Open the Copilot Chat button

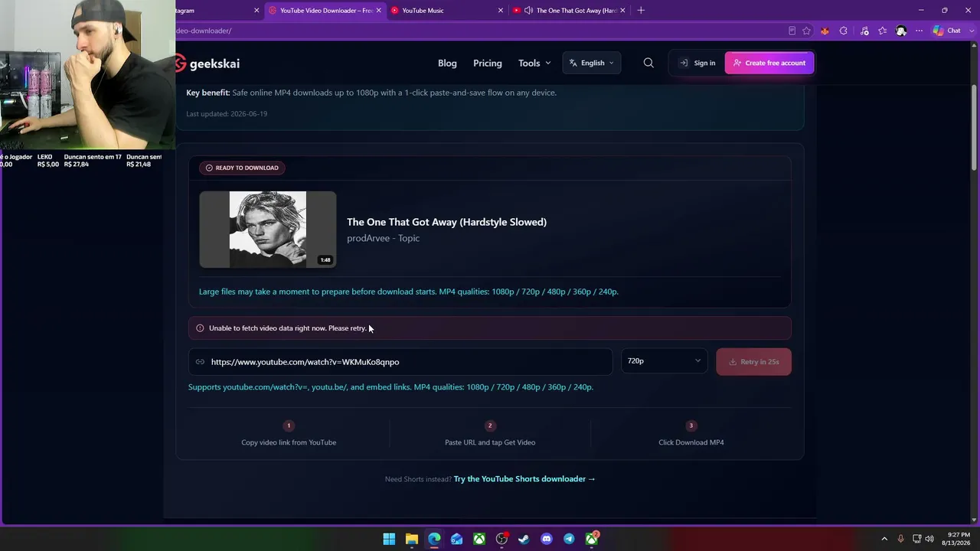(x=947, y=31)
